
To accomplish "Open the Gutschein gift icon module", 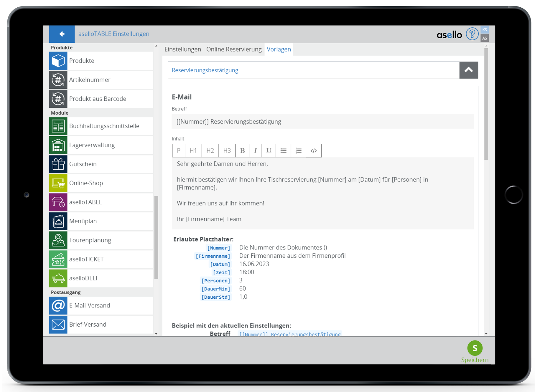I will [x=58, y=164].
